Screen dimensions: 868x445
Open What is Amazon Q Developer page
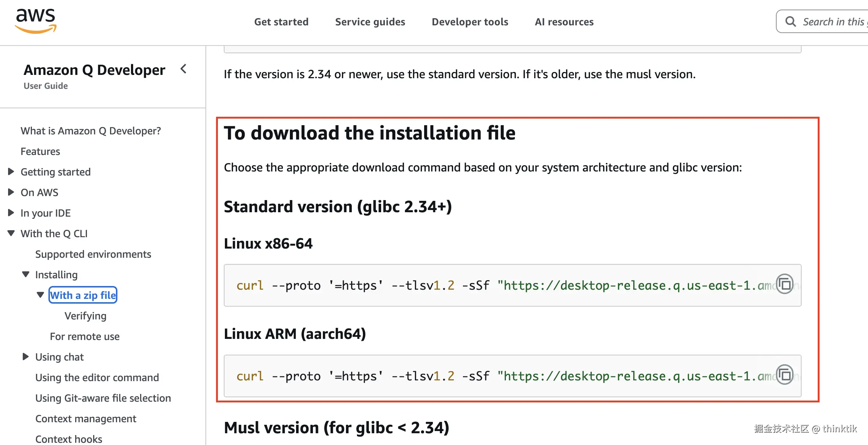click(x=91, y=131)
